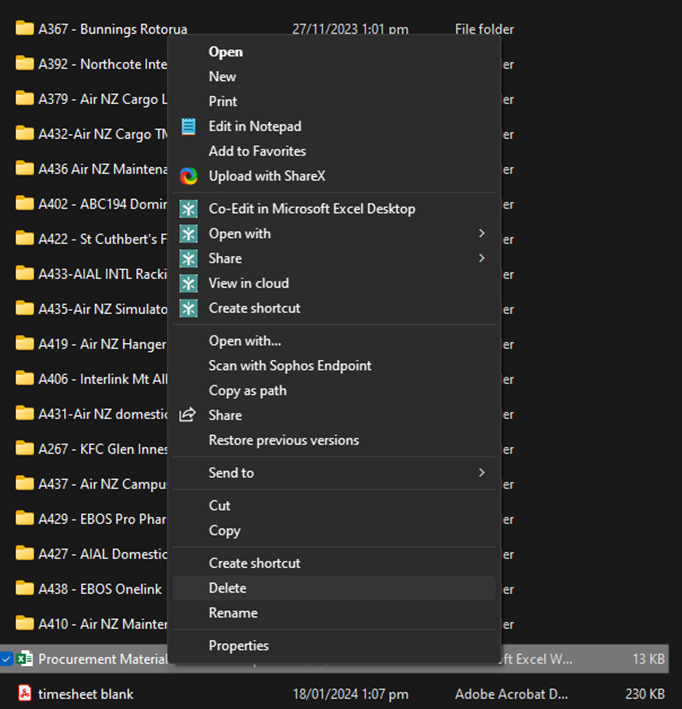Select Edit in Notepad

(334, 127)
